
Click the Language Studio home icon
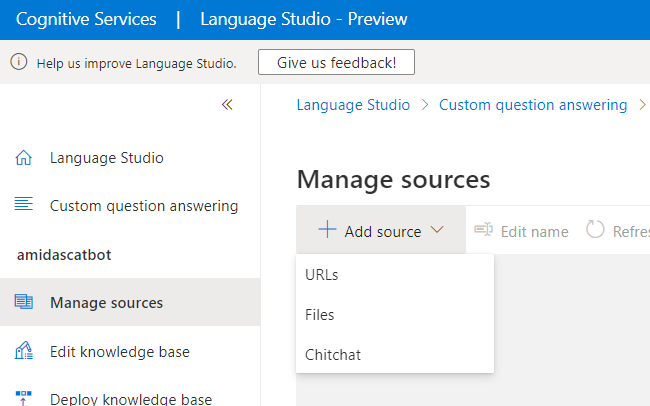click(24, 158)
